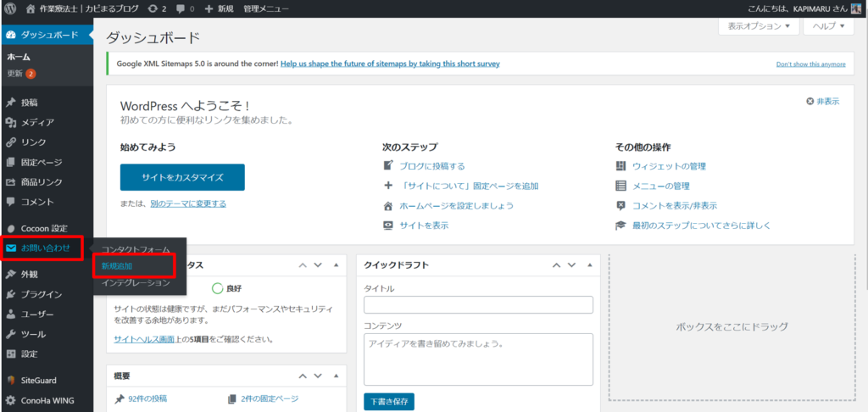
Task: Click the プラグイン plug icon
Action: [10, 294]
